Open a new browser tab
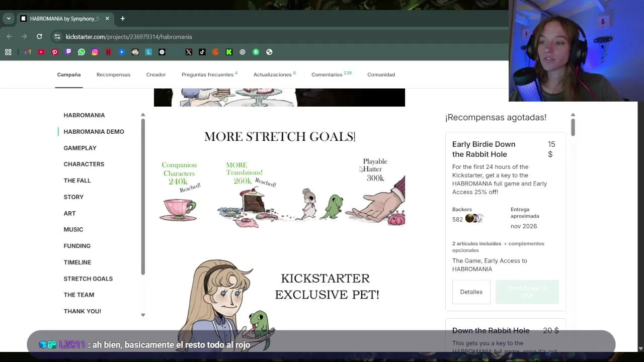644x362 pixels. [122, 19]
